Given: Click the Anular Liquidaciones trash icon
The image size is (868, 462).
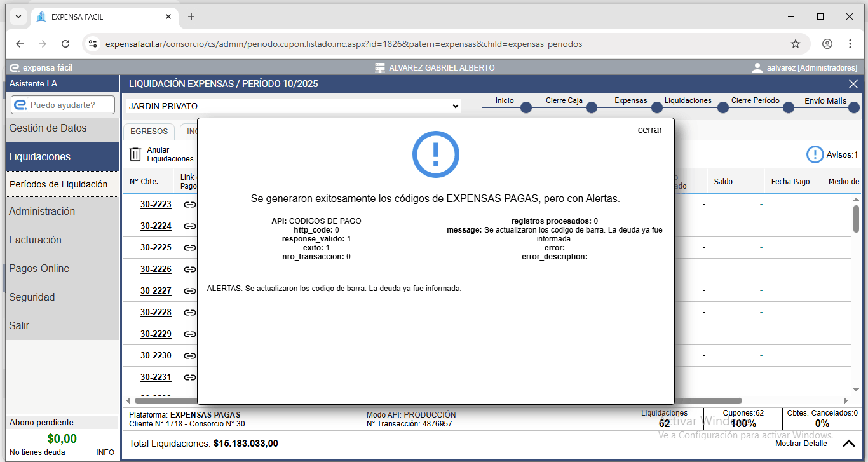Looking at the screenshot, I should tap(135, 154).
